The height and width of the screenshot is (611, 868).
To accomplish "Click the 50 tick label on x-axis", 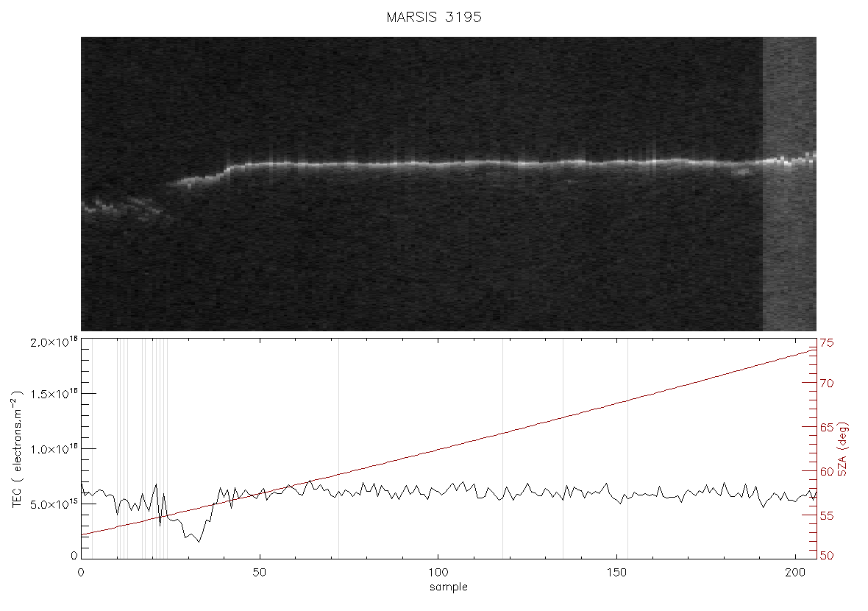I will (x=259, y=572).
